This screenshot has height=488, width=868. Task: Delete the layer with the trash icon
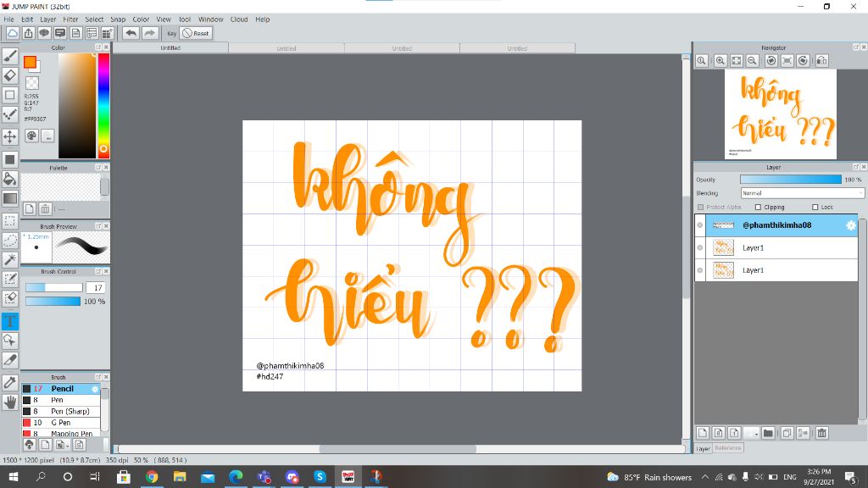point(822,433)
